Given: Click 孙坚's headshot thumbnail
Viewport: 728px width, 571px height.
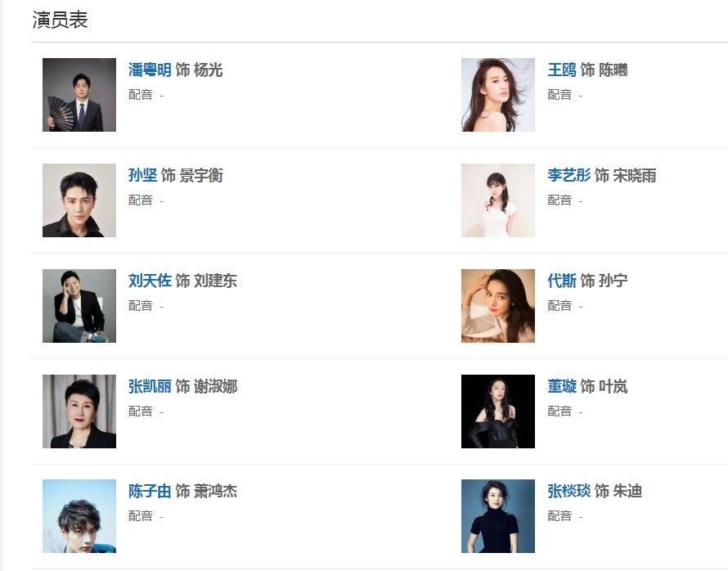Looking at the screenshot, I should point(79,200).
